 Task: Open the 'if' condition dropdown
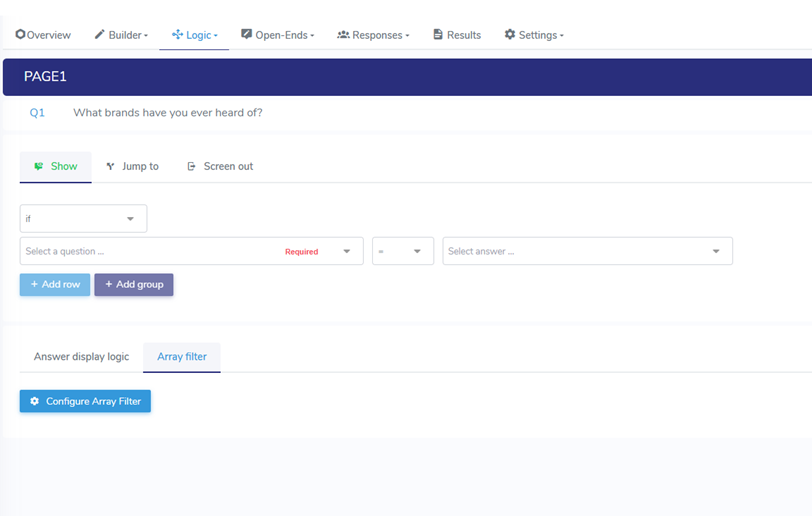click(x=83, y=219)
